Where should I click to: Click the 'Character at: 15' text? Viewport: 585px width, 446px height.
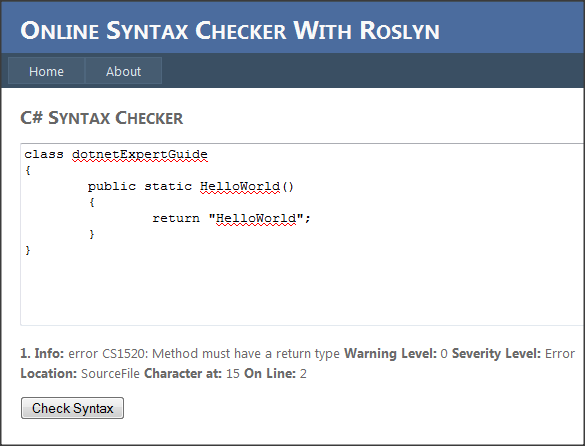tap(192, 374)
